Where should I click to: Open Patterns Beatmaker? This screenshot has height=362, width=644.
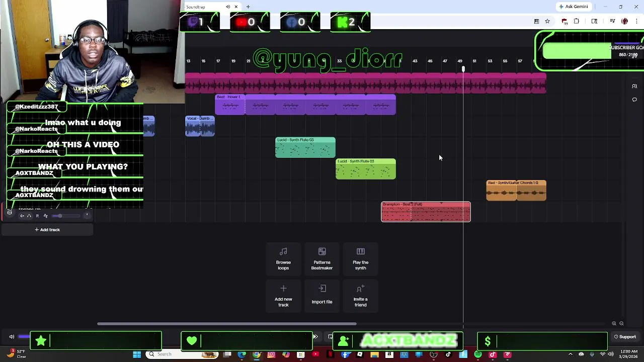(322, 258)
